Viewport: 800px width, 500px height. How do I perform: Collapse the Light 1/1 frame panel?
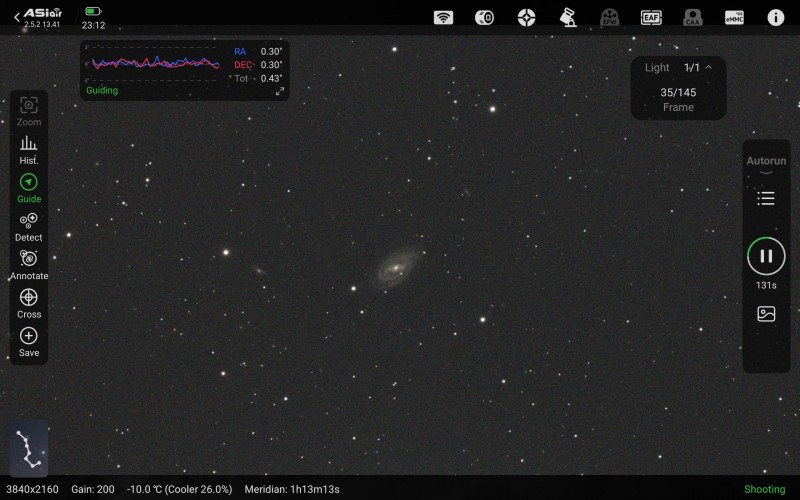pyautogui.click(x=708, y=67)
